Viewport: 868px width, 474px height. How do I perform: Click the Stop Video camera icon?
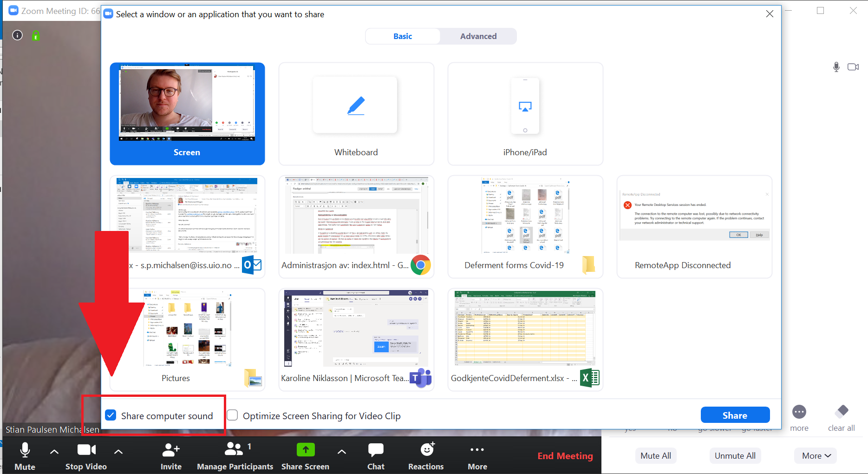(86, 450)
